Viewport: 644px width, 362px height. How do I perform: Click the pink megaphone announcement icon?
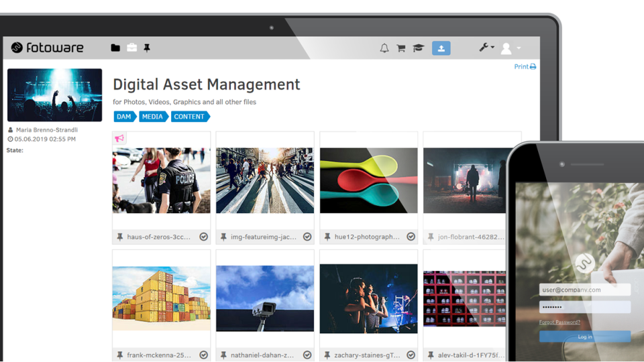click(x=119, y=138)
